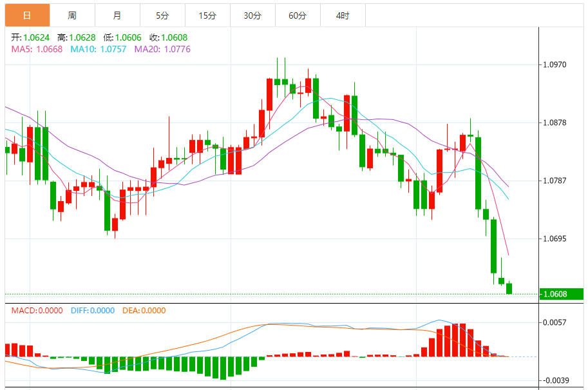The width and height of the screenshot is (588, 390).
Task: Open the 5分 timeframe tab
Action: point(162,15)
